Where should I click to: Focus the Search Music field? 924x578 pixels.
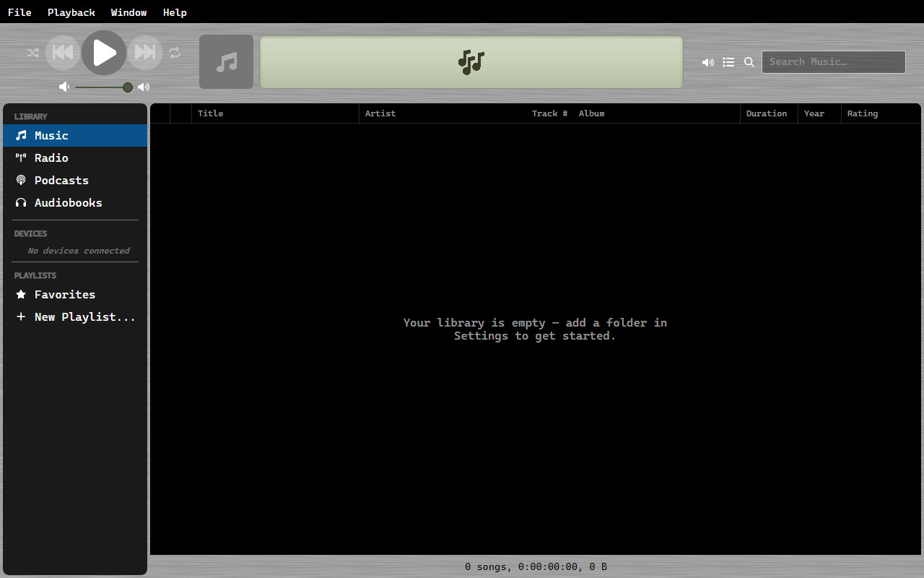point(834,62)
